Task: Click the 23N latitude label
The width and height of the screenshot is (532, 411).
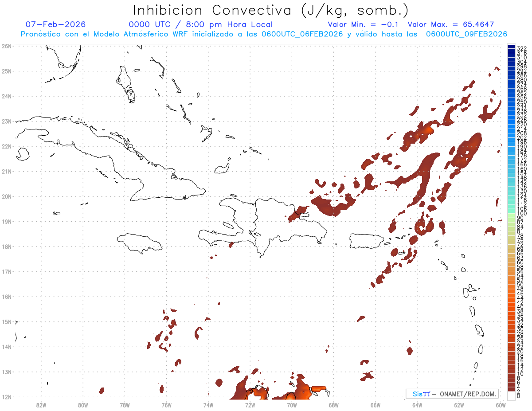Action: point(7,121)
